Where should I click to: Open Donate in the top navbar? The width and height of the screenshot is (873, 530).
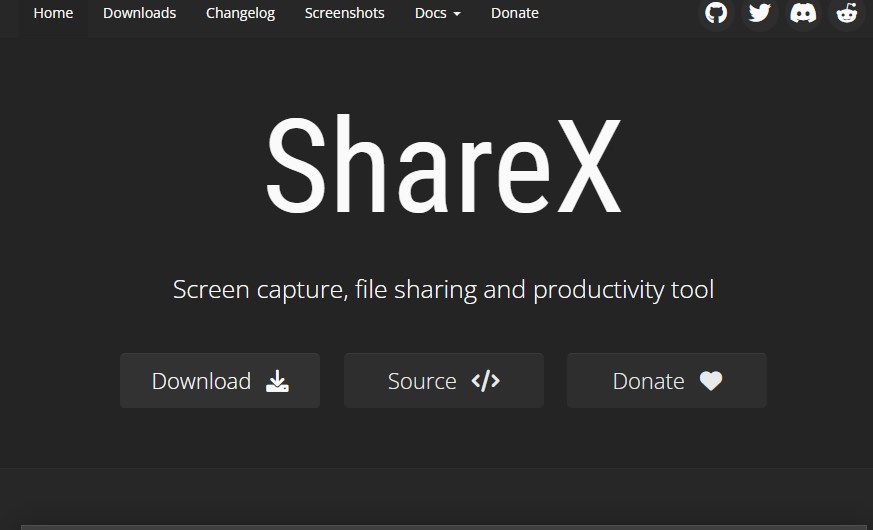(515, 13)
